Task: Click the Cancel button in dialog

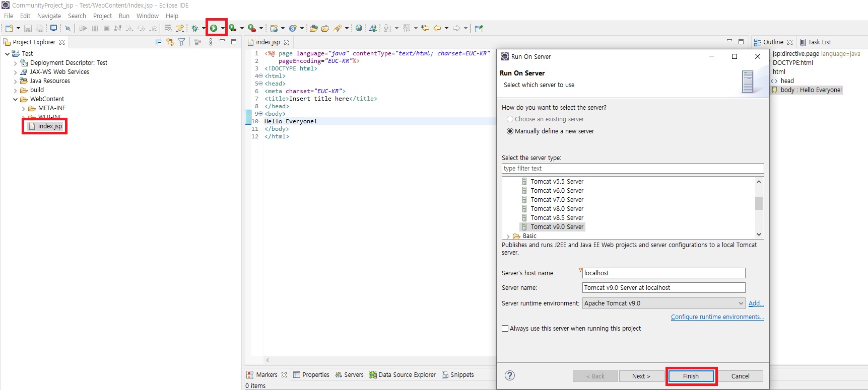Action: [x=740, y=376]
